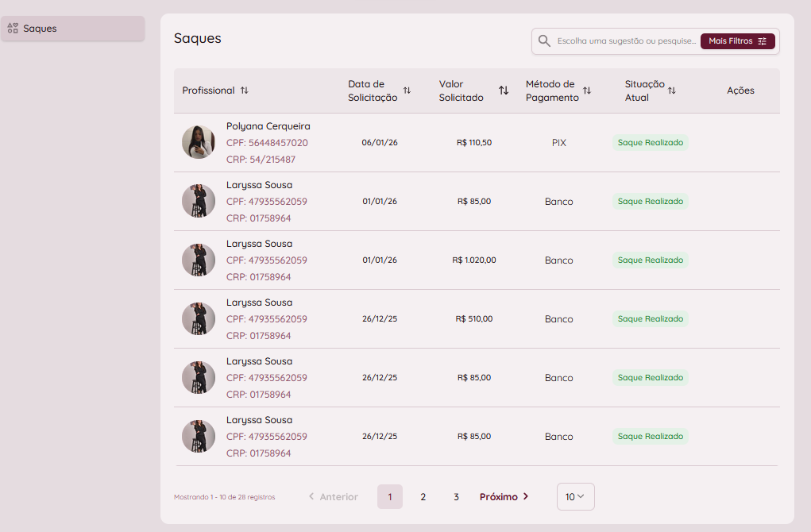
Task: Focus the search suggestion input field
Action: [626, 41]
